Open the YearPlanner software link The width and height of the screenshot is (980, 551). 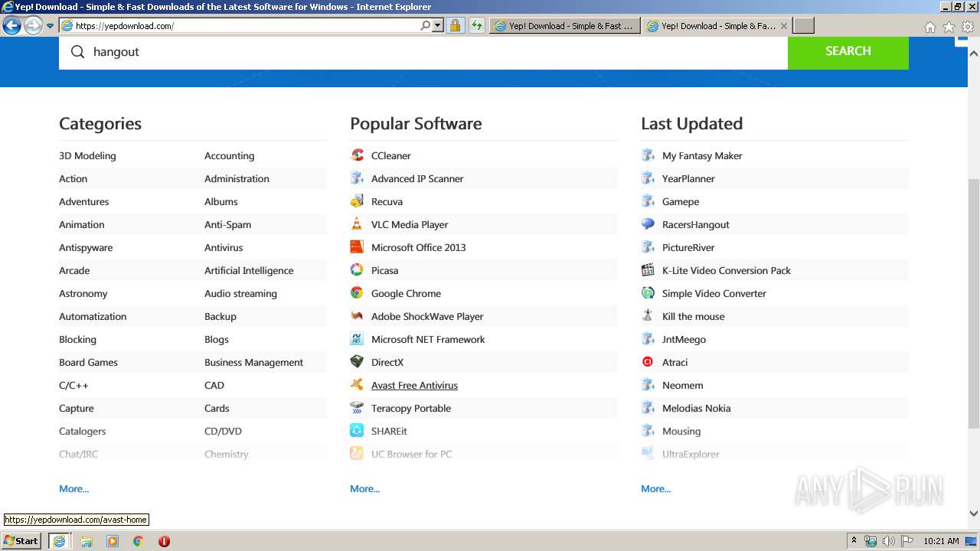pos(688,178)
